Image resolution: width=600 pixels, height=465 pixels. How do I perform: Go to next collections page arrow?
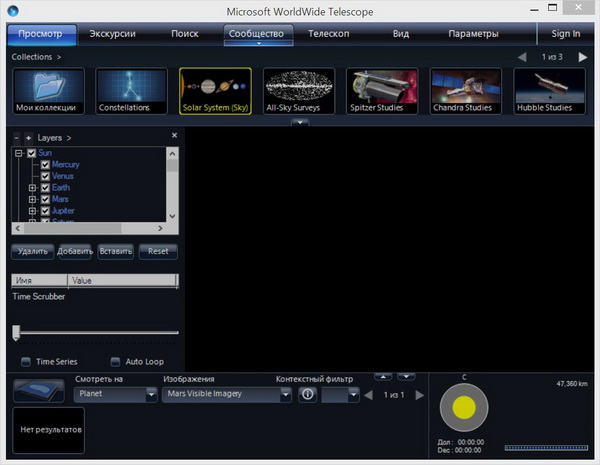[582, 58]
